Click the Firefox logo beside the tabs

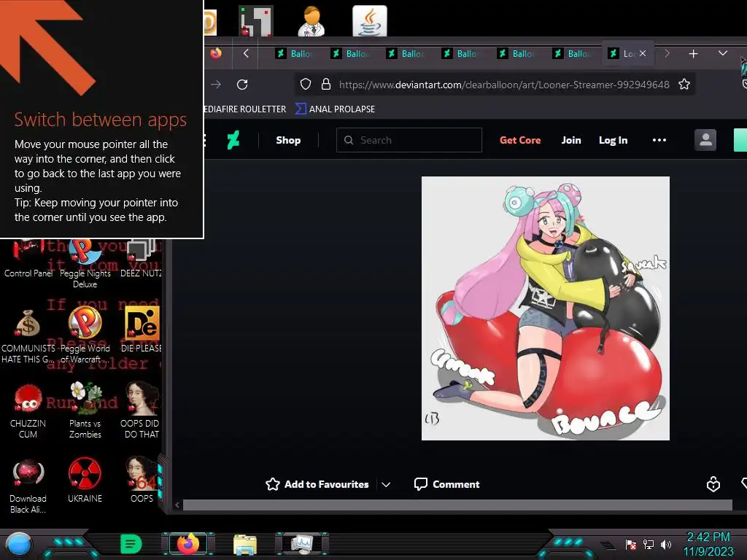216,53
